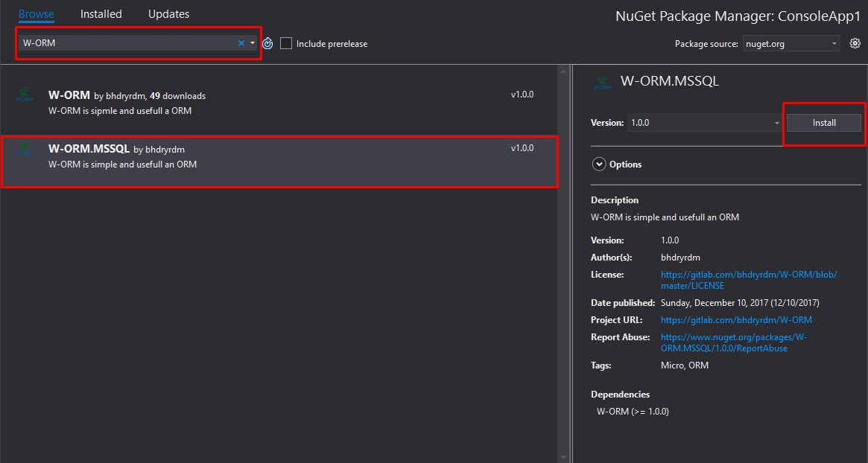Select the W-ORM package by bhdryrdm
The width and height of the screenshot is (868, 463).
(x=279, y=103)
